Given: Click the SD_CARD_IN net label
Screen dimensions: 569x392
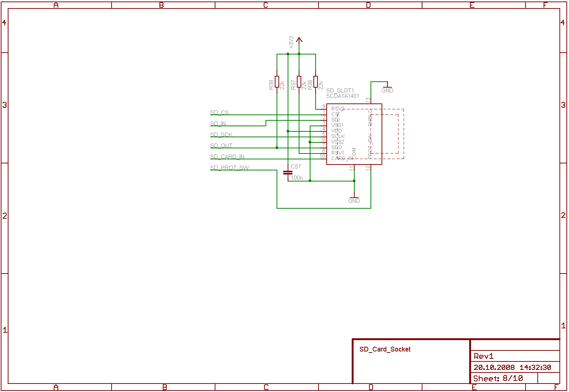Looking at the screenshot, I should pyautogui.click(x=227, y=157).
